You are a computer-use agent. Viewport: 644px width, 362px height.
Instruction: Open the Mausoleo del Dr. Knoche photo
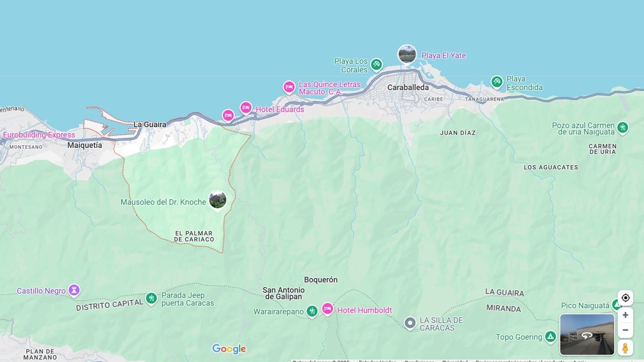217,200
